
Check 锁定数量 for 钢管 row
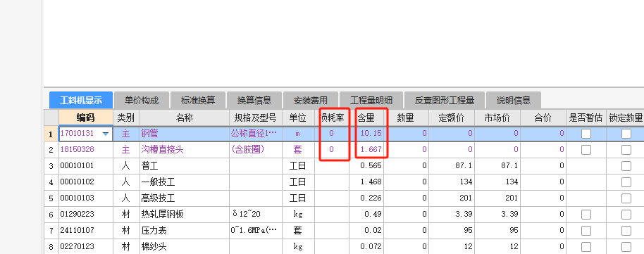pos(626,134)
